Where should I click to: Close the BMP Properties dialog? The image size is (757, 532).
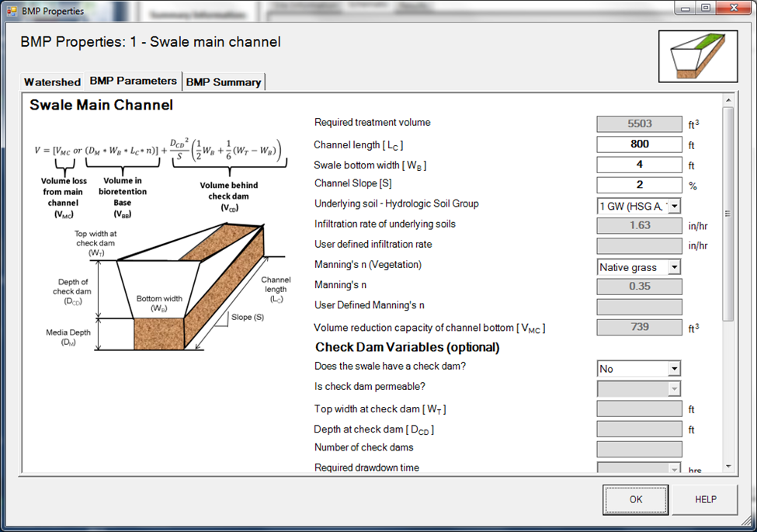732,8
